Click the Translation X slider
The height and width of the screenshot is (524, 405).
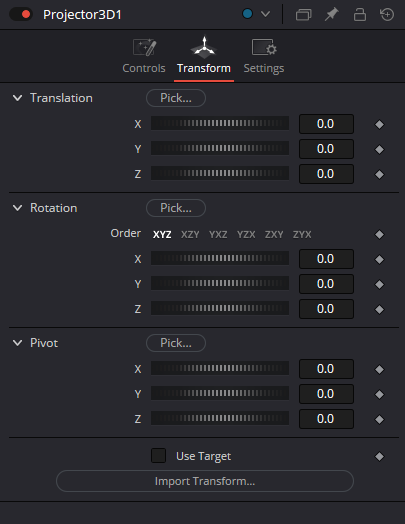point(220,123)
